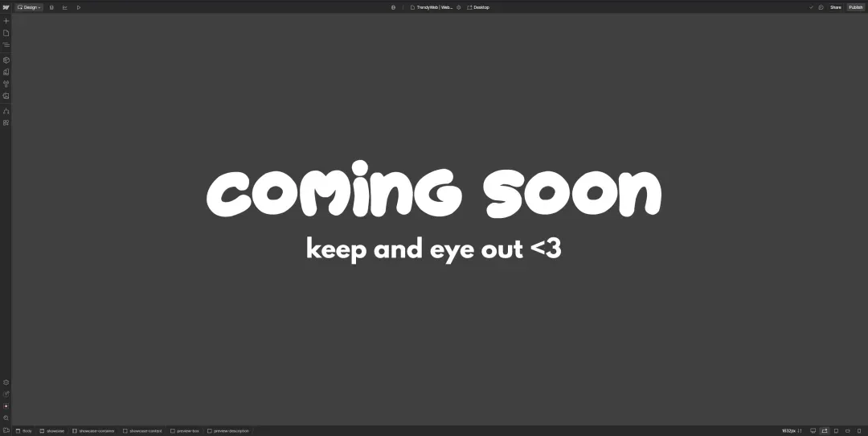The height and width of the screenshot is (436, 868).
Task: Open the Pages panel icon
Action: click(x=6, y=33)
